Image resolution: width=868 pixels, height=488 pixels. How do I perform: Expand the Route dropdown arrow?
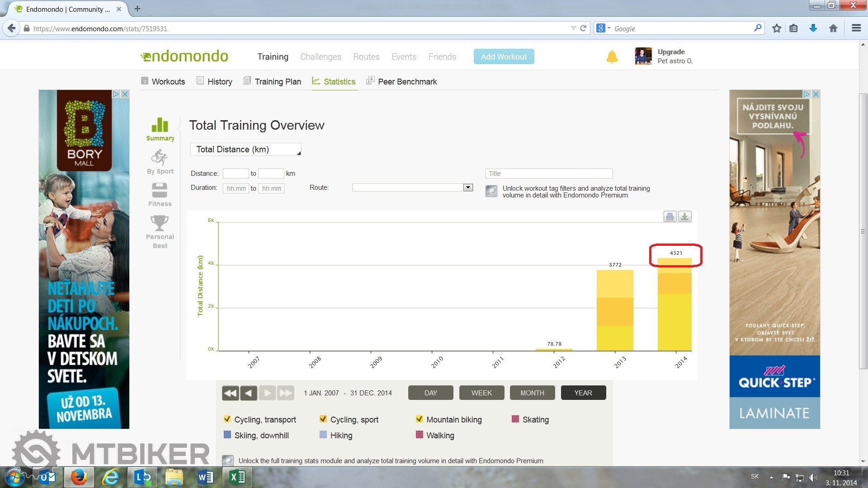pos(468,188)
